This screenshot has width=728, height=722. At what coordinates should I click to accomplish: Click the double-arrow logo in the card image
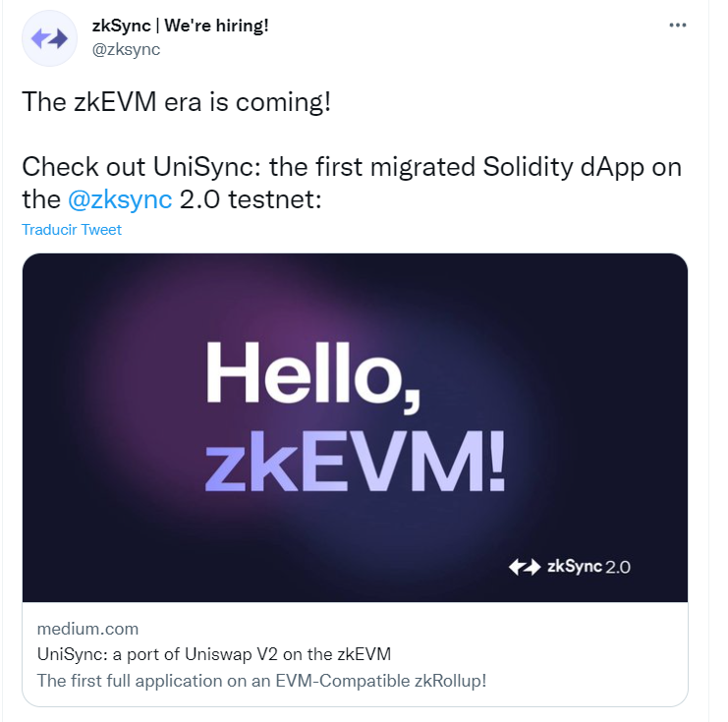[525, 567]
